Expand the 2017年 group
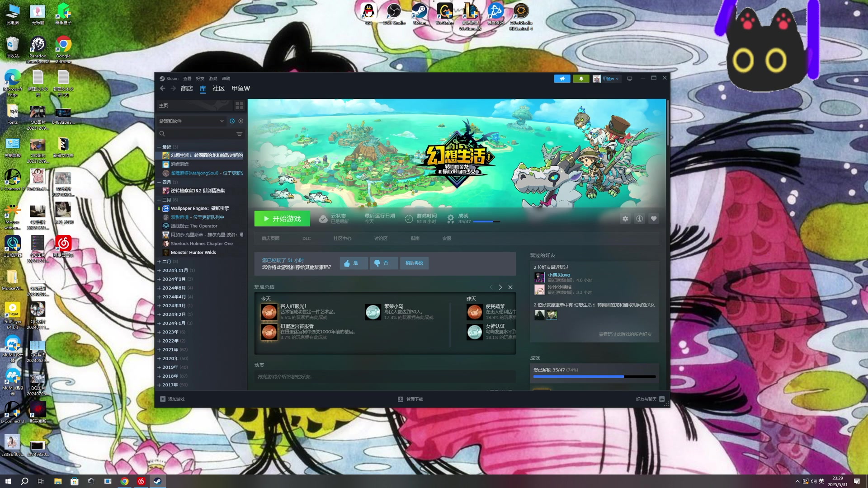The height and width of the screenshot is (488, 868). 159,385
